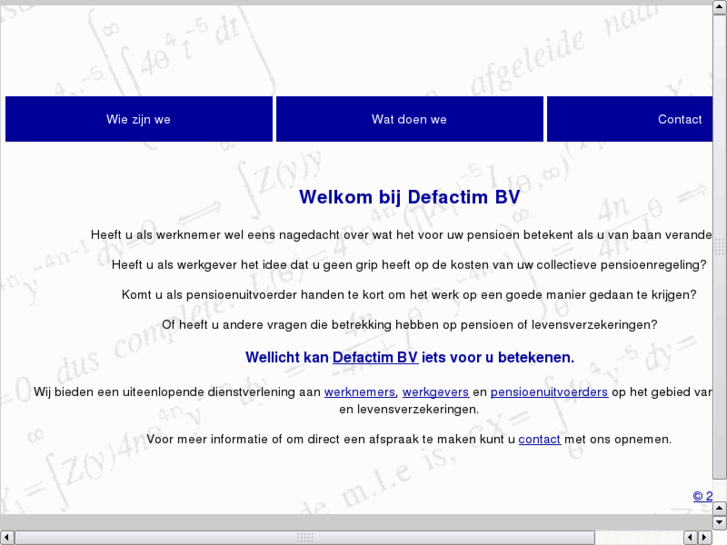
Task: Follow the "Defactim BV" link in the subheading
Action: point(375,358)
